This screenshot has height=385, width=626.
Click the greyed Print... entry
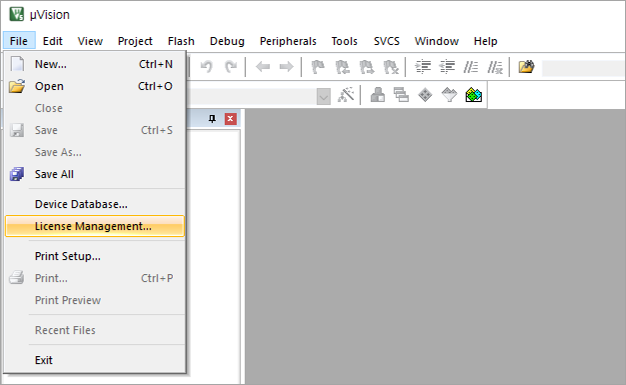tap(95, 278)
